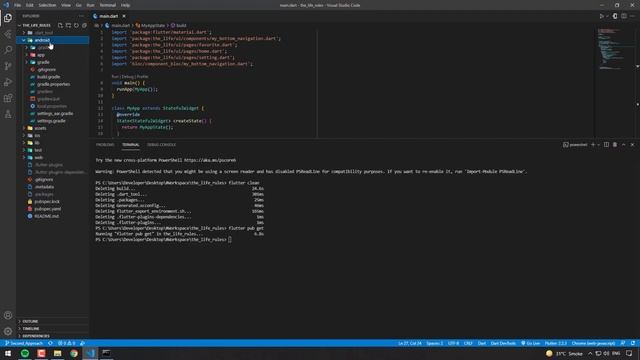The width and height of the screenshot is (640, 360).
Task: Open the View menu
Action: click(x=66, y=5)
